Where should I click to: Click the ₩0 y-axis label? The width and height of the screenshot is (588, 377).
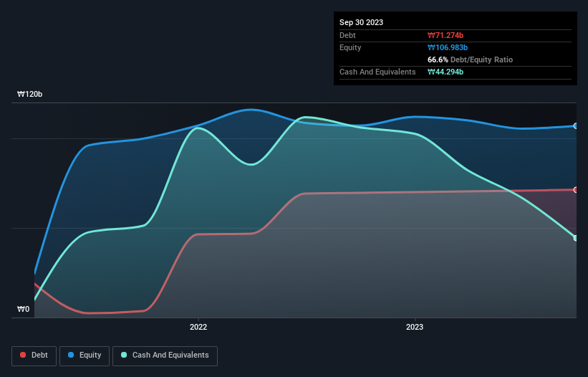[23, 309]
